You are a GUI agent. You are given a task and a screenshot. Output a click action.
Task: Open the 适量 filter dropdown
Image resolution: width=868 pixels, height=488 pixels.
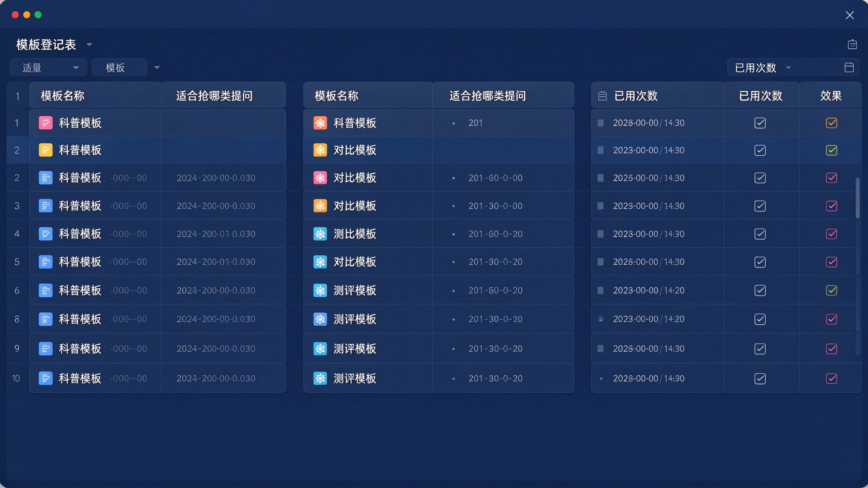click(49, 67)
